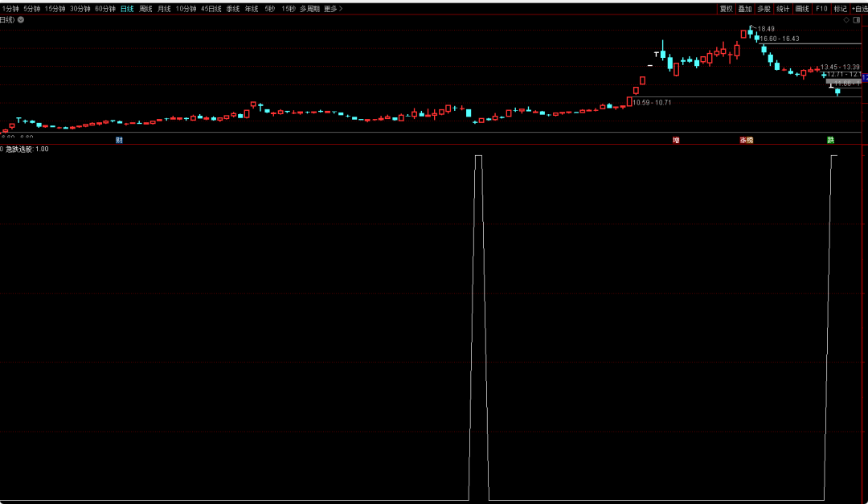The width and height of the screenshot is (868, 504).
Task: Expand the 更多 periods menu
Action: [x=334, y=9]
